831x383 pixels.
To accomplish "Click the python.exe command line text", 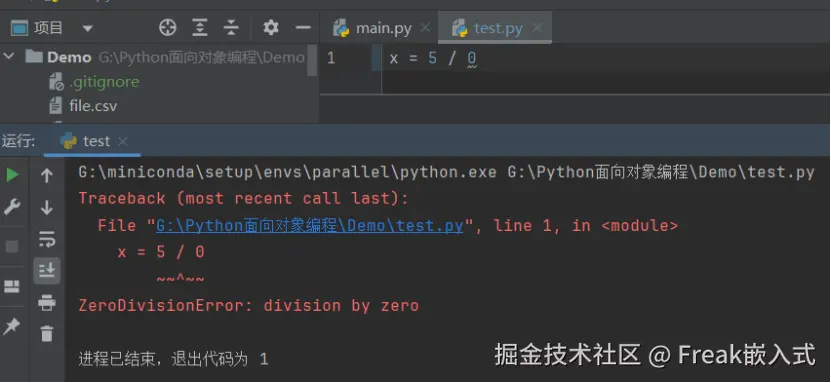I will click(x=446, y=173).
